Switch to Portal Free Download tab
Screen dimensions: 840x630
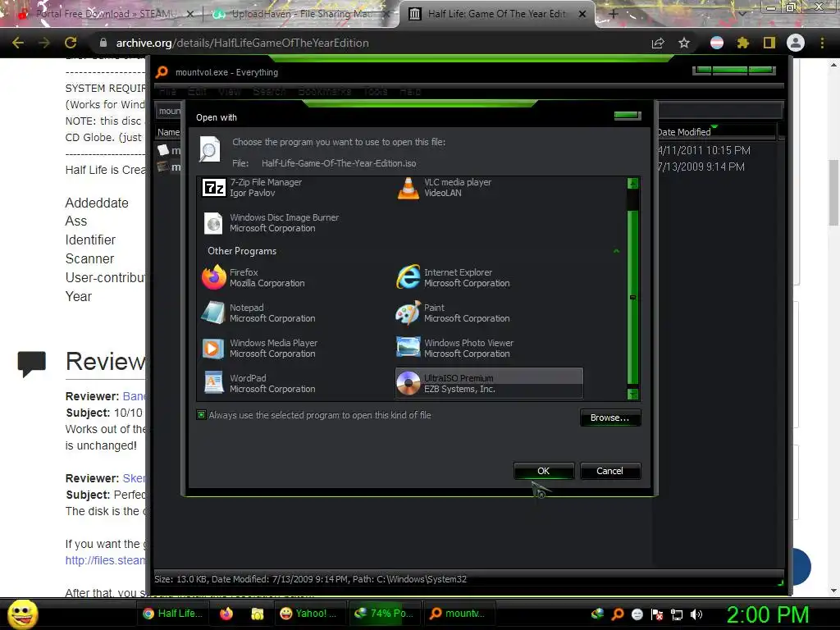pos(104,14)
